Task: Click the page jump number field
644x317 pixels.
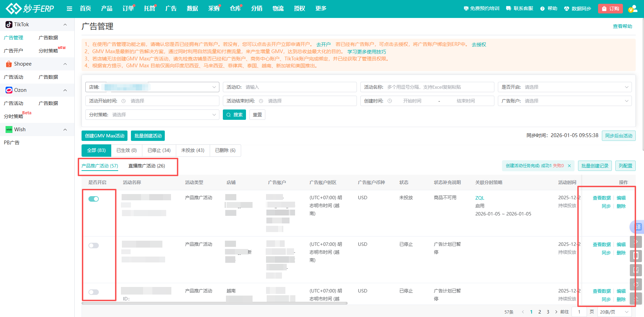Action: point(579,312)
